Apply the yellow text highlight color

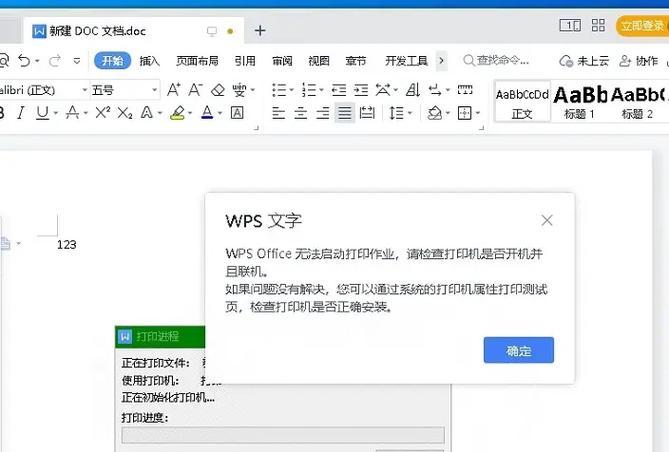(177, 113)
